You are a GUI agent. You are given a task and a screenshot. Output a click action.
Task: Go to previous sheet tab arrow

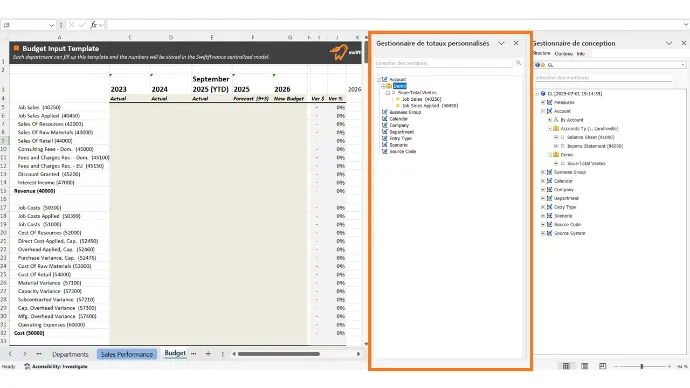[x=10, y=354]
